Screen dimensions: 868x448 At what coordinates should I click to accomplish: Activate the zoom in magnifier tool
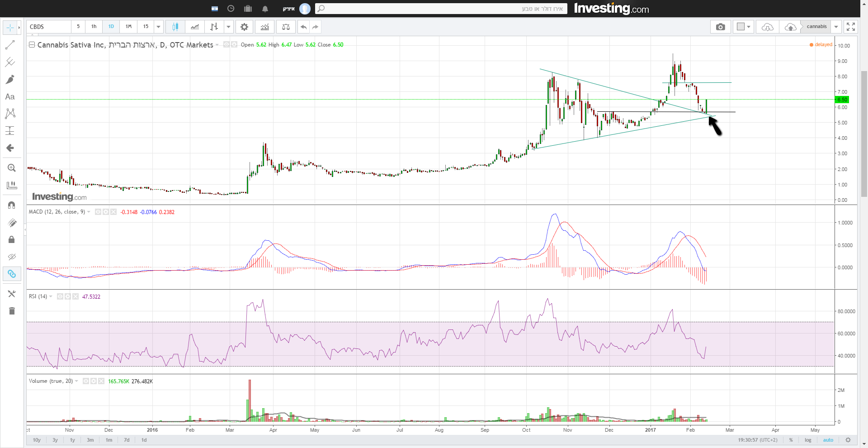pos(12,168)
